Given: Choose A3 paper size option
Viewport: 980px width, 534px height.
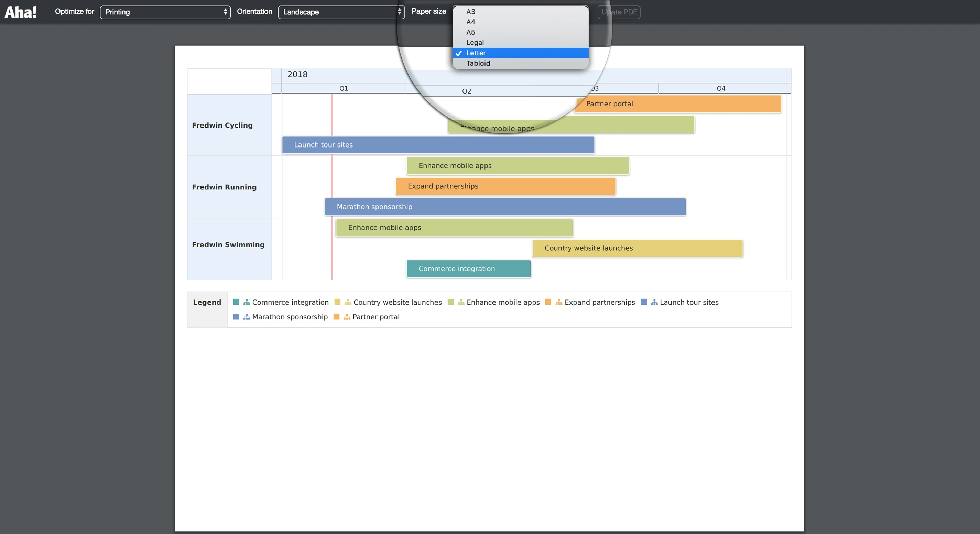Looking at the screenshot, I should (471, 11).
